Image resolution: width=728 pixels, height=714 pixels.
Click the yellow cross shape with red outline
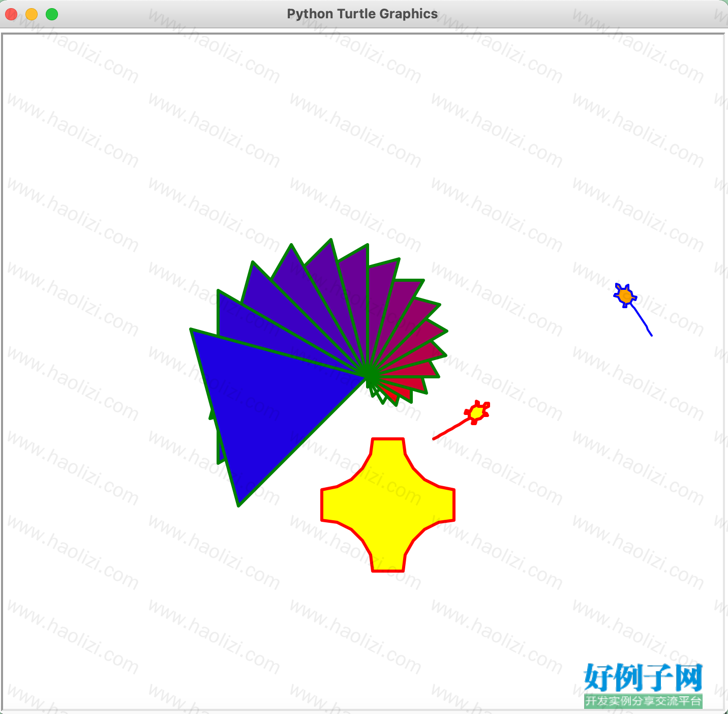coord(388,505)
